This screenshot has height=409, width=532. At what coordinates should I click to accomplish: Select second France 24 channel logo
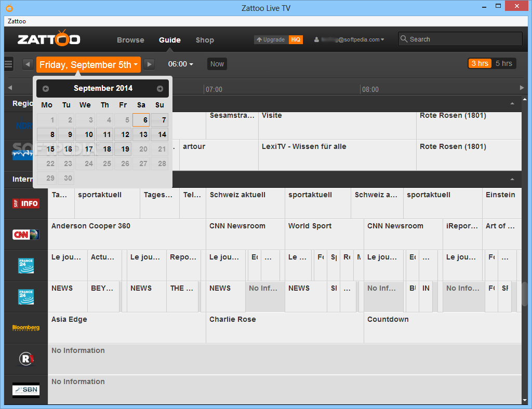tap(26, 297)
